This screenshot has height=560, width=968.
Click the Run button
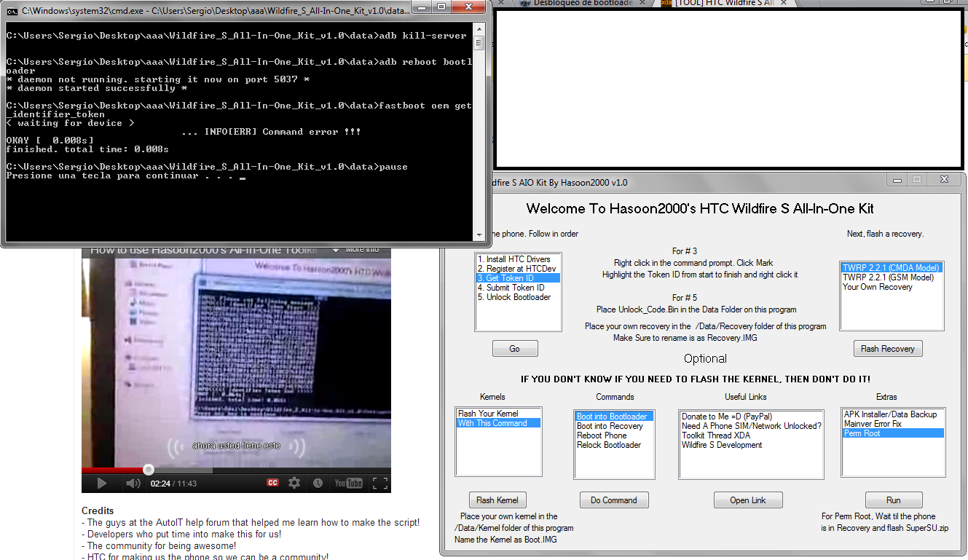tap(894, 500)
